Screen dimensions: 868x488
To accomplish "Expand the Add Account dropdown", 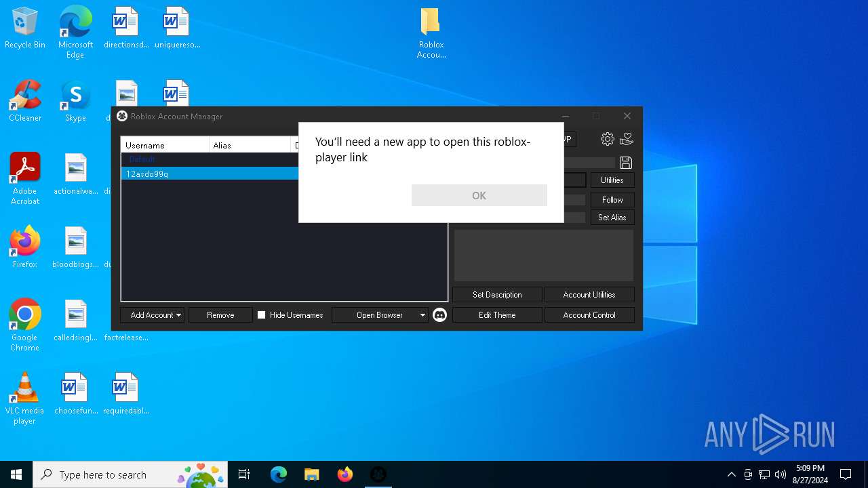I will 178,315.
